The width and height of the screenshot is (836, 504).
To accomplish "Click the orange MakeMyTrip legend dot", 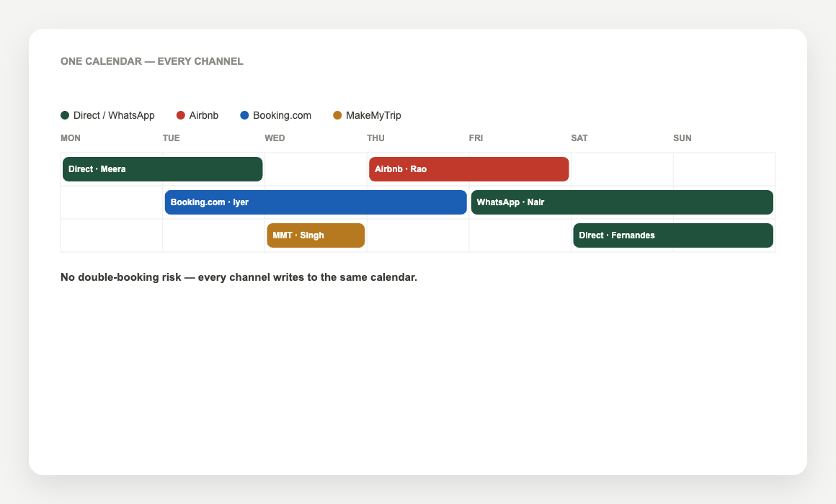I will click(x=337, y=115).
